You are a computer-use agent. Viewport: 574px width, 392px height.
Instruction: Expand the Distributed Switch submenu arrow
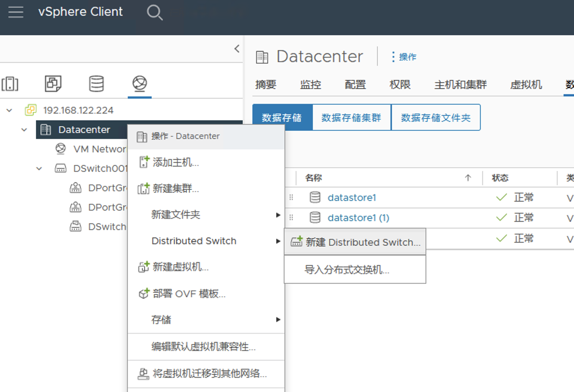[278, 241]
